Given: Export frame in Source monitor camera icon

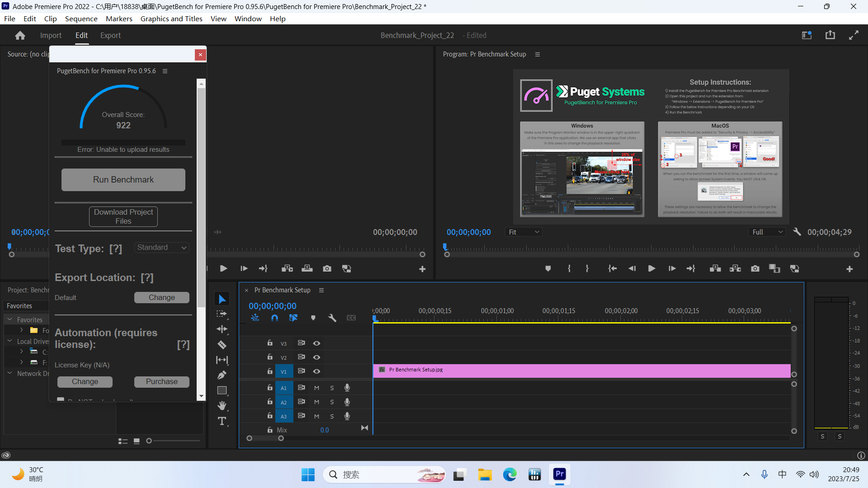Looking at the screenshot, I should [327, 269].
